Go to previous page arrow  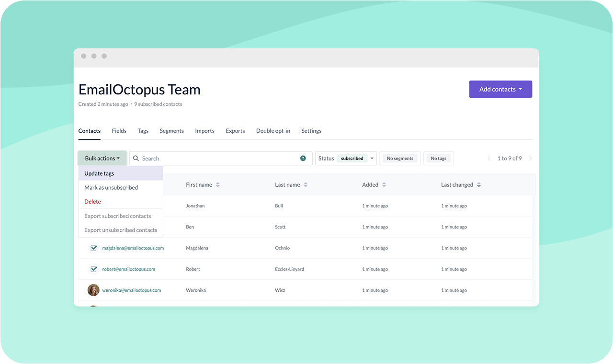click(489, 159)
